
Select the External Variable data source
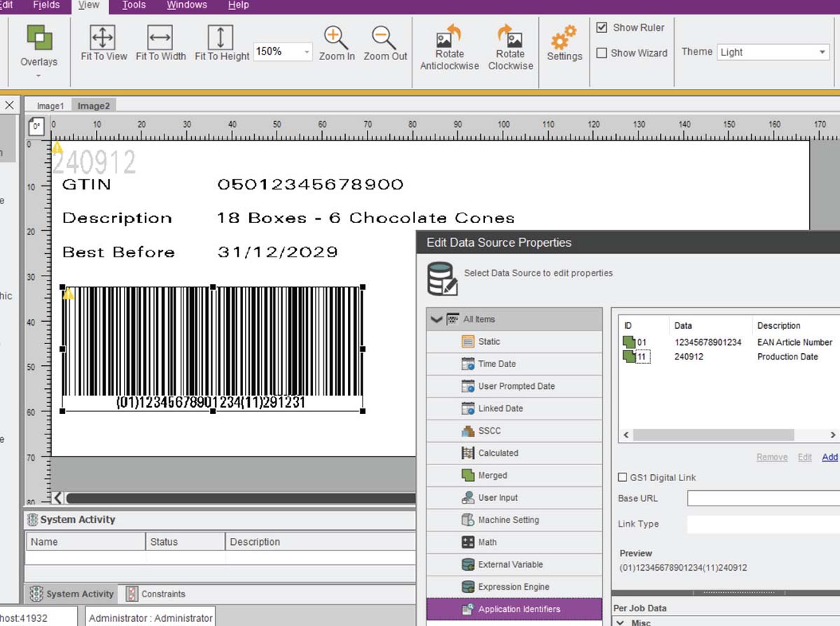514,564
